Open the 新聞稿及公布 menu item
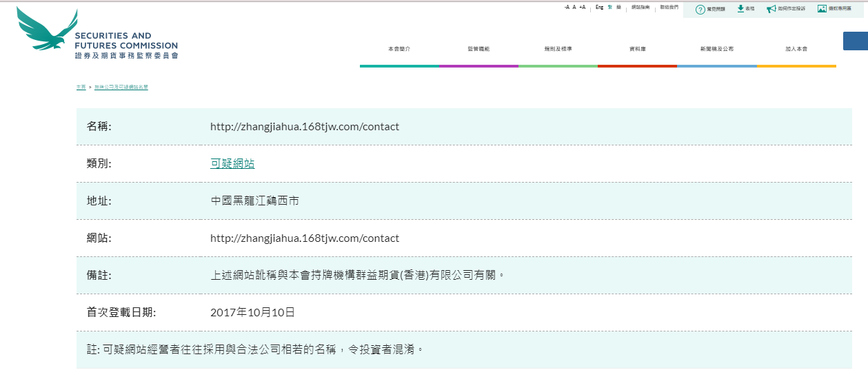868x379 pixels. click(716, 49)
